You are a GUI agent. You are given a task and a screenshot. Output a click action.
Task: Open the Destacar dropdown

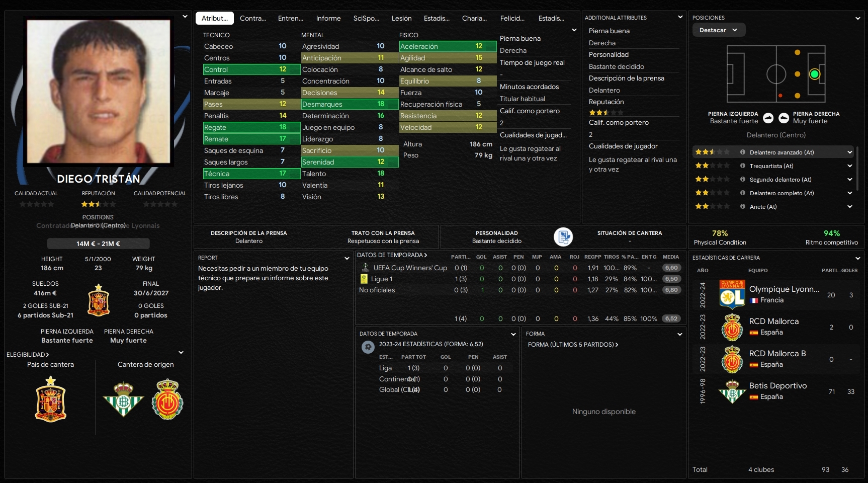tap(719, 30)
